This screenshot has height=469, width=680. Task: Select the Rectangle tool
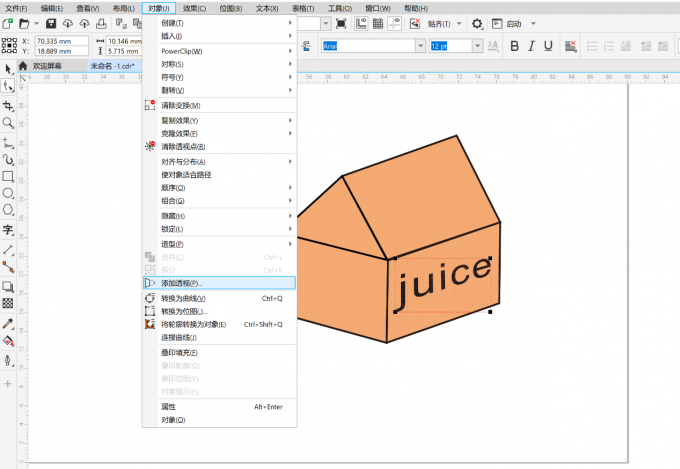pyautogui.click(x=8, y=176)
